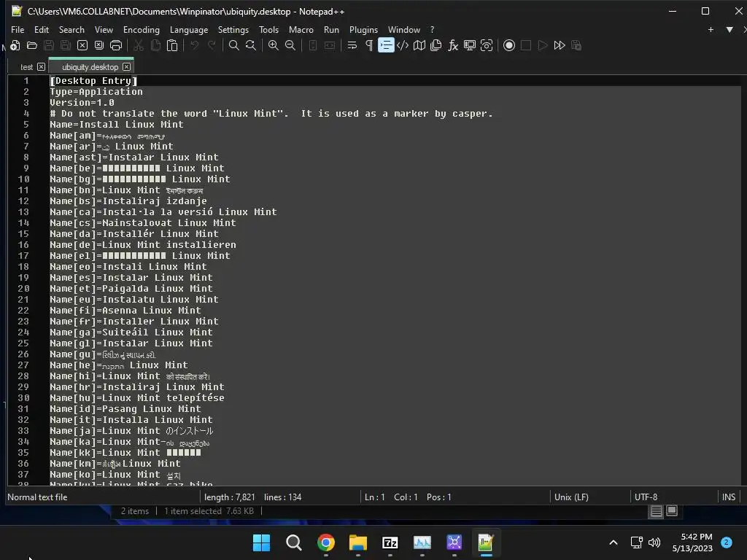Print the document via the printer icon
The height and width of the screenshot is (560, 747).
(116, 45)
